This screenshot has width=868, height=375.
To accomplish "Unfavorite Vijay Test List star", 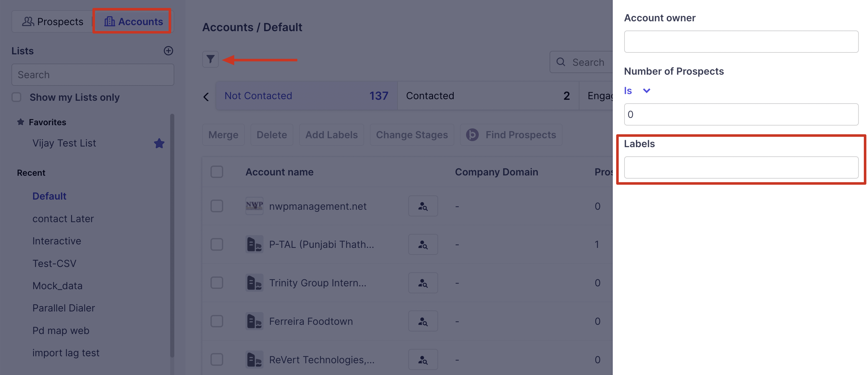I will coord(159,143).
